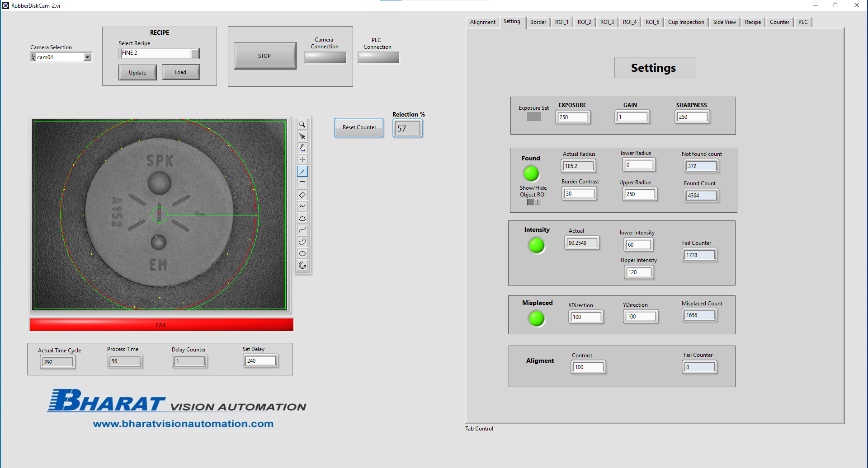Switch to the Cup Inspection tab
Viewport: 868px width, 468px height.
click(686, 22)
